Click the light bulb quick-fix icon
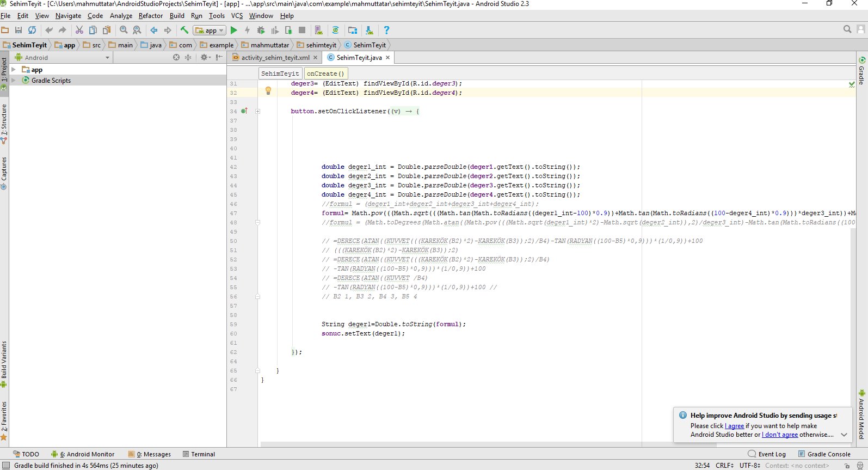This screenshot has height=470, width=868. point(268,91)
